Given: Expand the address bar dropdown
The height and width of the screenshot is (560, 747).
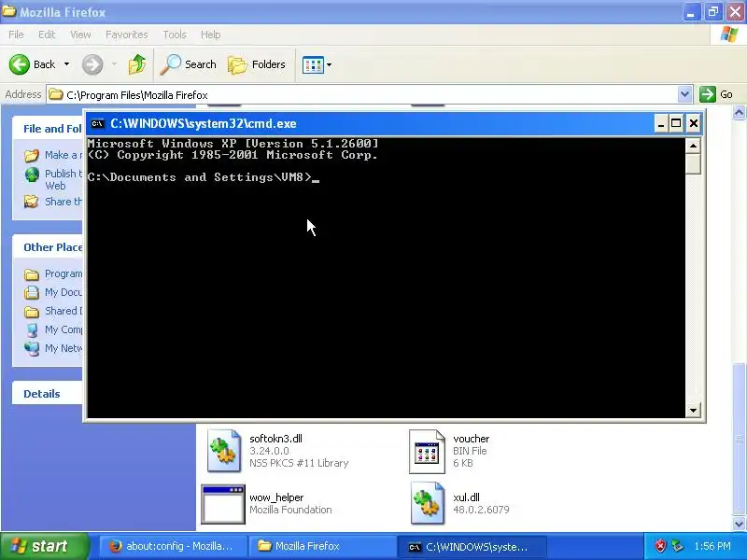Looking at the screenshot, I should click(x=684, y=94).
